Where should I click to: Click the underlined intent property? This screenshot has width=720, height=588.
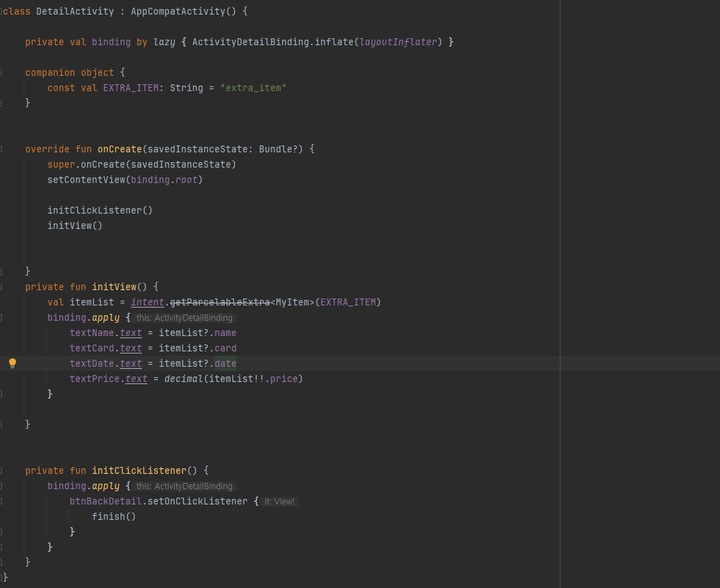[148, 303]
